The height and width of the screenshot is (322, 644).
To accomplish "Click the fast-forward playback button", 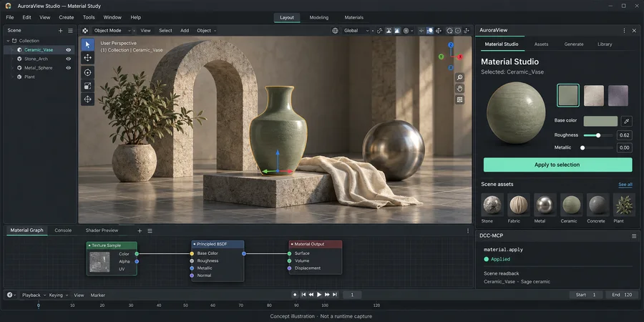I will tap(327, 295).
